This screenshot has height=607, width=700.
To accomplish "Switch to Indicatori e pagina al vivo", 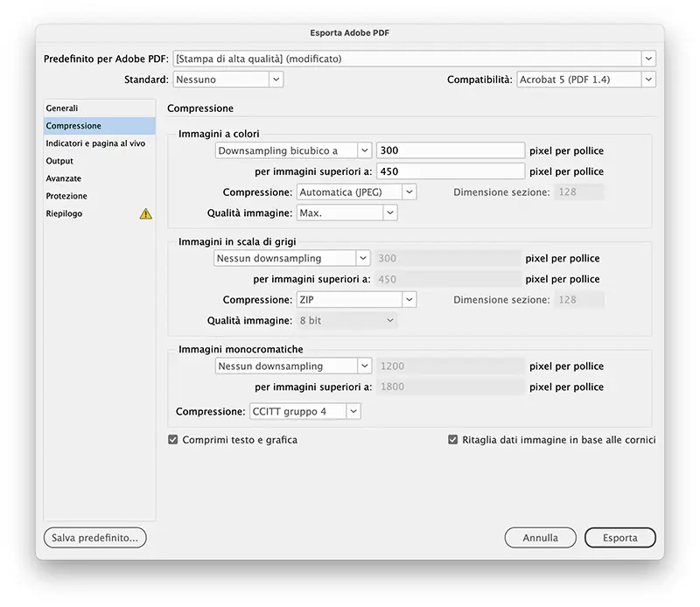I will click(x=95, y=143).
